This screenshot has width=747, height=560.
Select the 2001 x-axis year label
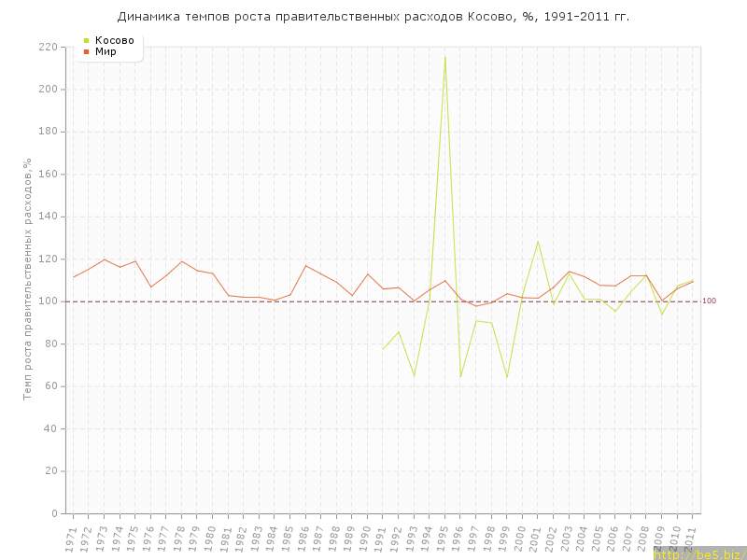[x=537, y=539]
